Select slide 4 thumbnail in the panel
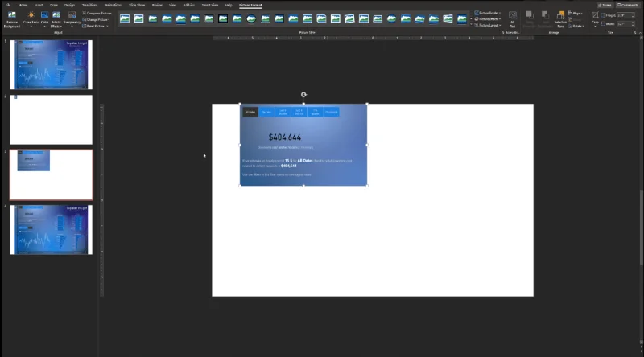644x357 pixels. (52, 230)
